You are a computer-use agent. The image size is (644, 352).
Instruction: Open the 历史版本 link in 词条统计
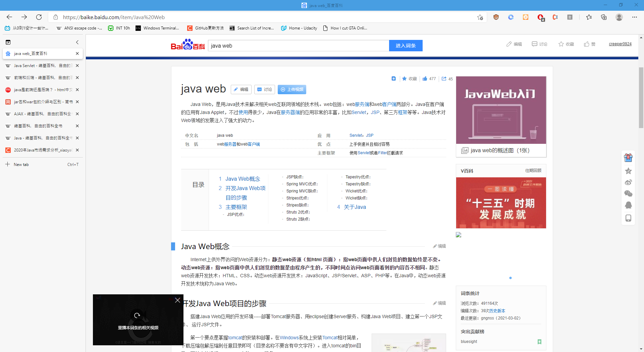(x=498, y=310)
